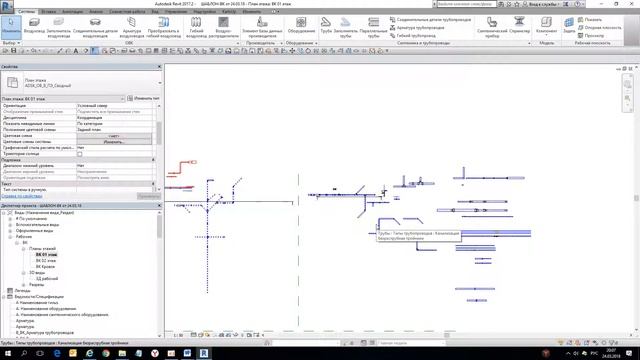This screenshot has height=360, width=640.
Task: Select the Воздухораспределитель tool
Action: pyautogui.click(x=223, y=27)
